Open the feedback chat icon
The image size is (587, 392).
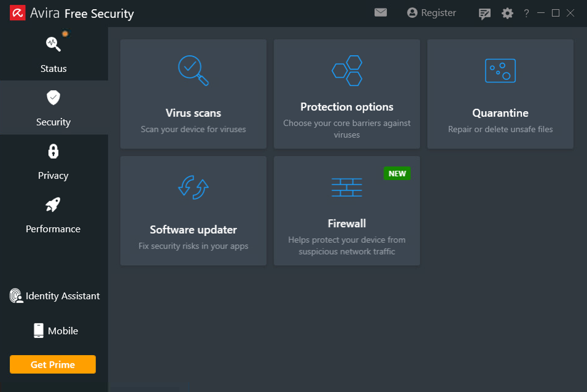(484, 13)
